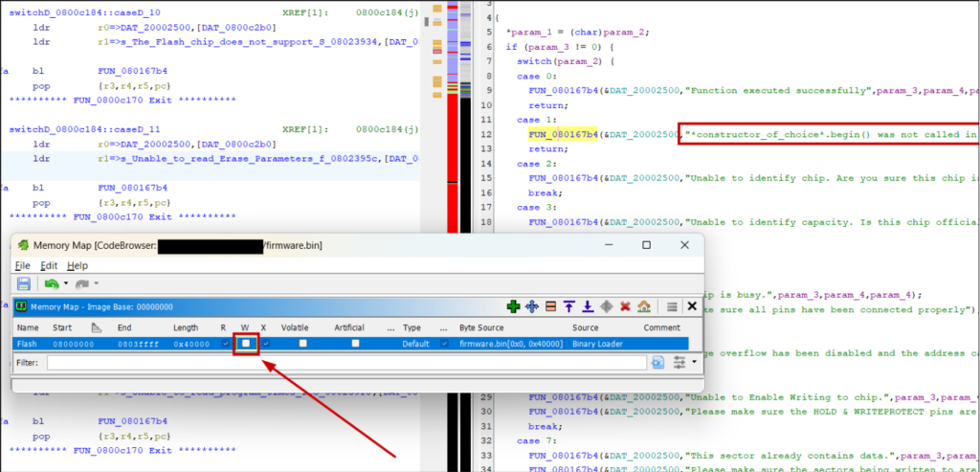Click the Start column header
Viewport: 980px width, 472px height.
click(63, 327)
